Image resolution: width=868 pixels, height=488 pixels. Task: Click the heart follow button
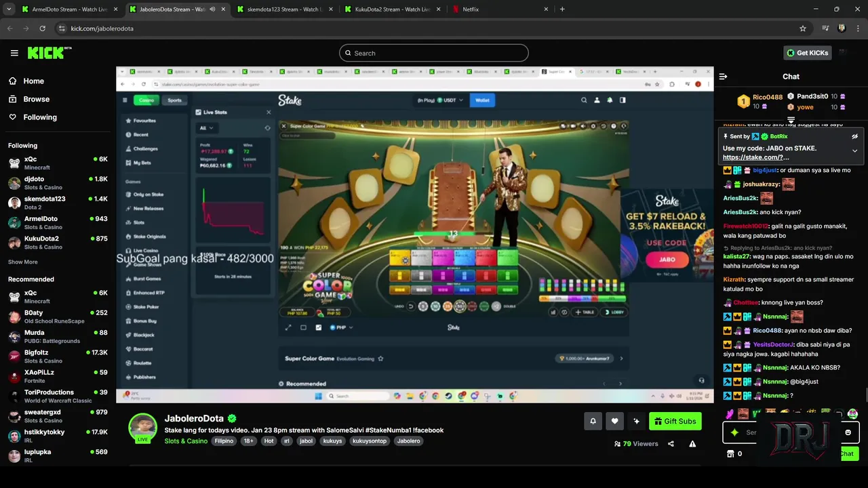614,421
